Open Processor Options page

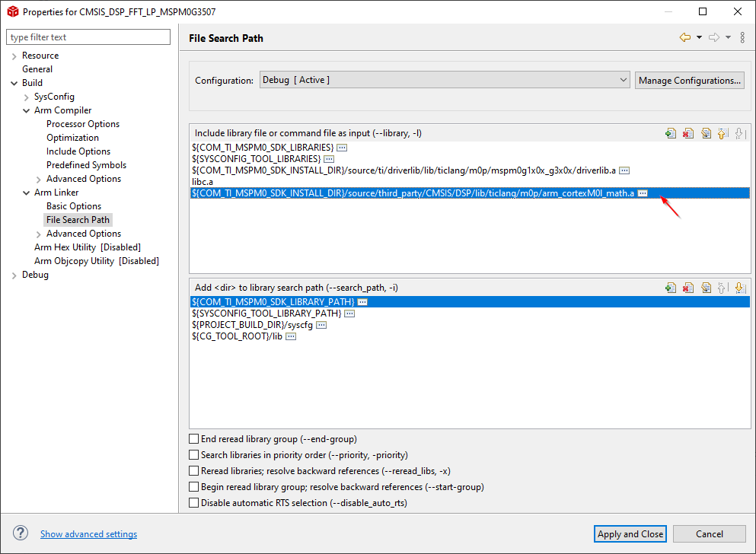point(83,124)
